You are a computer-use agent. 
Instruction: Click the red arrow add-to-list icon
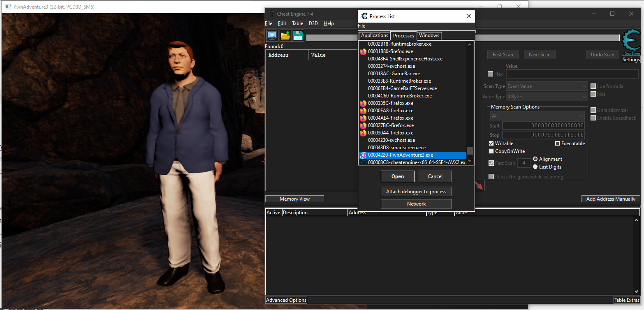click(x=480, y=186)
